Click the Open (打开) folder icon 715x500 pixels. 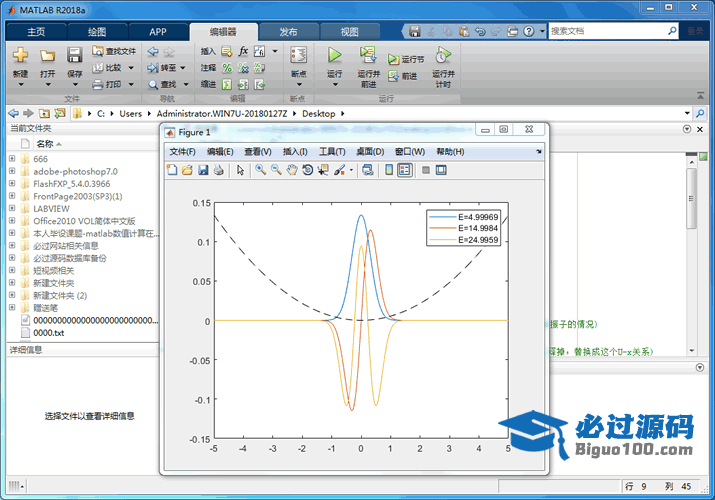[x=47, y=56]
